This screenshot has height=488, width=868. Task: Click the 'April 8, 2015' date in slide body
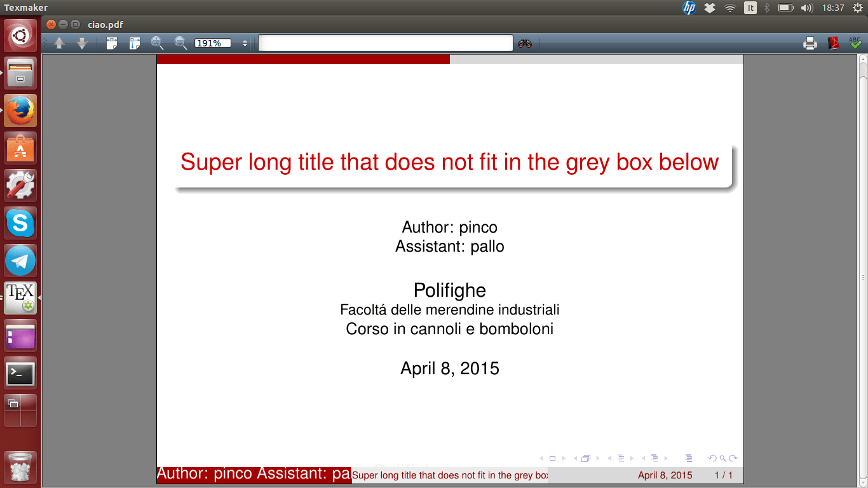[x=449, y=369]
